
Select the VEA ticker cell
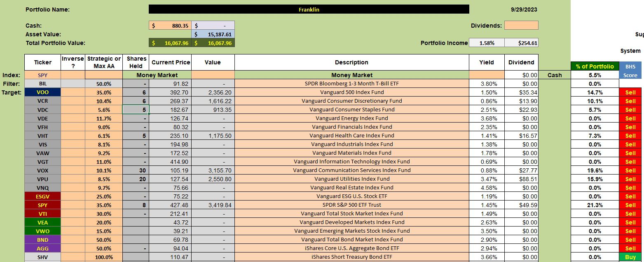[43, 222]
